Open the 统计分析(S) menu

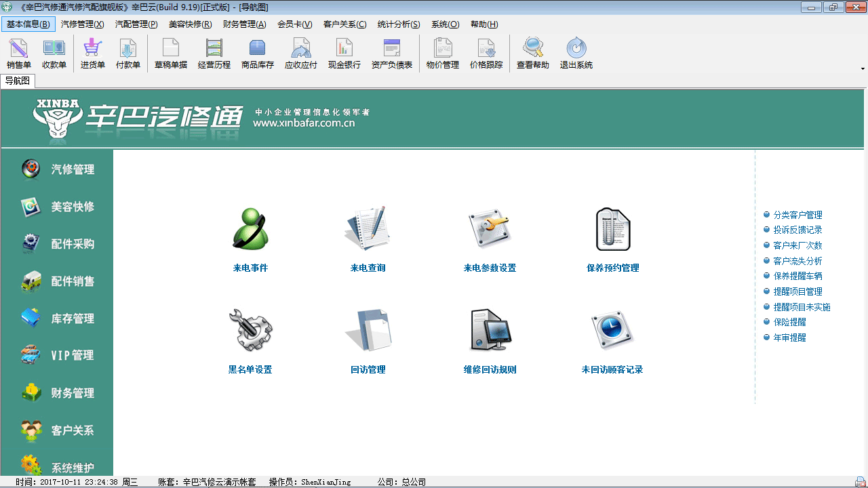click(x=399, y=24)
